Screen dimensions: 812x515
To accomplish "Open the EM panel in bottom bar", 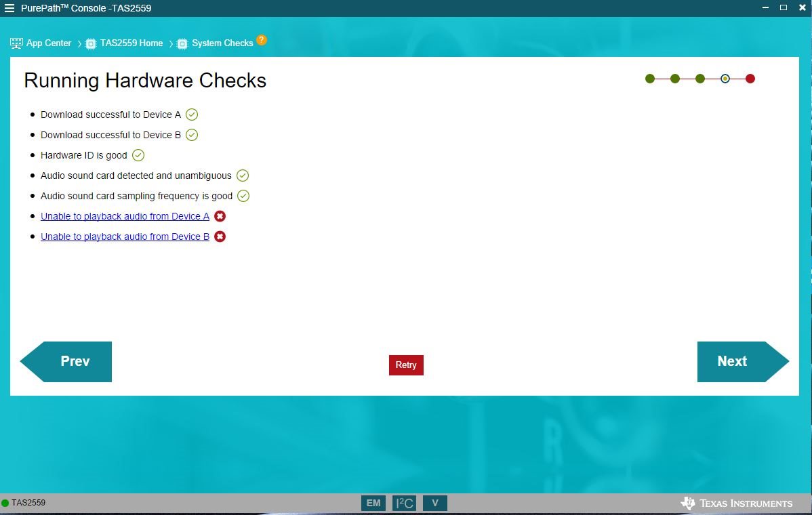I will point(373,503).
